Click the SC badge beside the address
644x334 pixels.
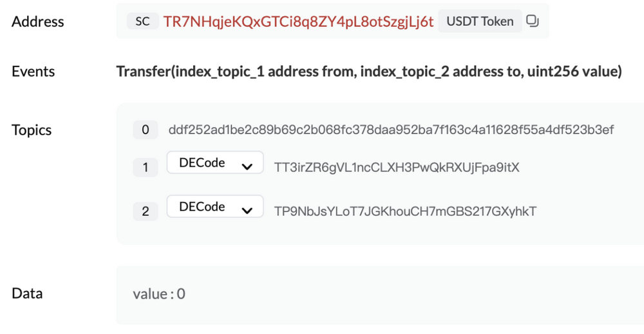coord(142,21)
